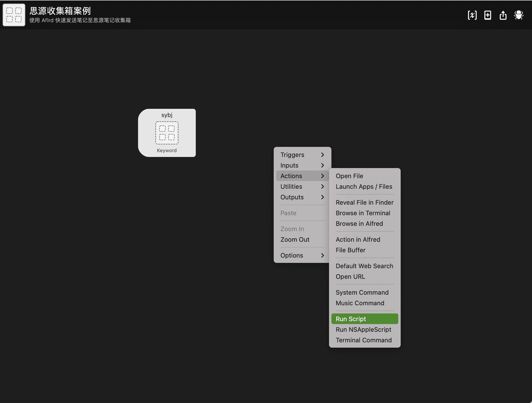Click the add-object plus icon in header
This screenshot has width=532, height=403.
(x=488, y=15)
